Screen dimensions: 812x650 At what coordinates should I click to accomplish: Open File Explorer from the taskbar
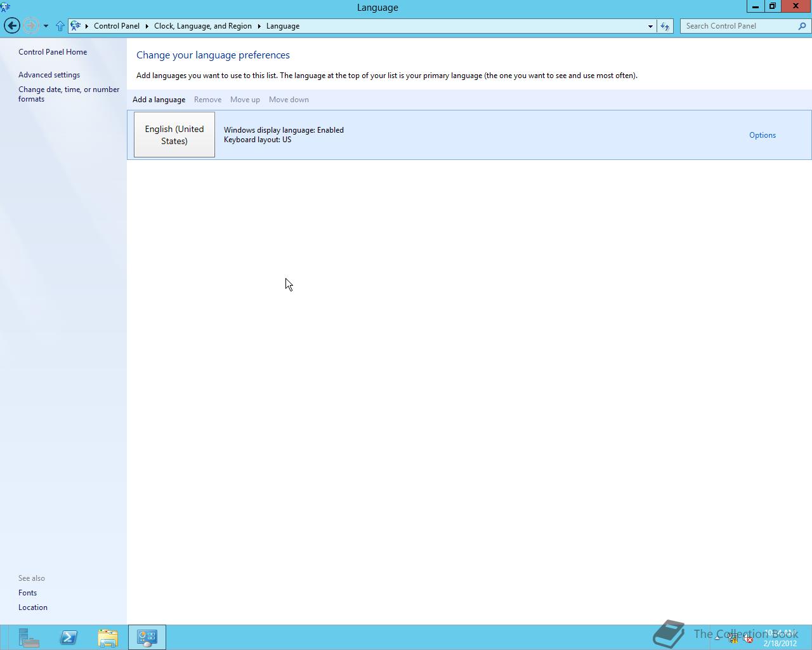tap(108, 637)
